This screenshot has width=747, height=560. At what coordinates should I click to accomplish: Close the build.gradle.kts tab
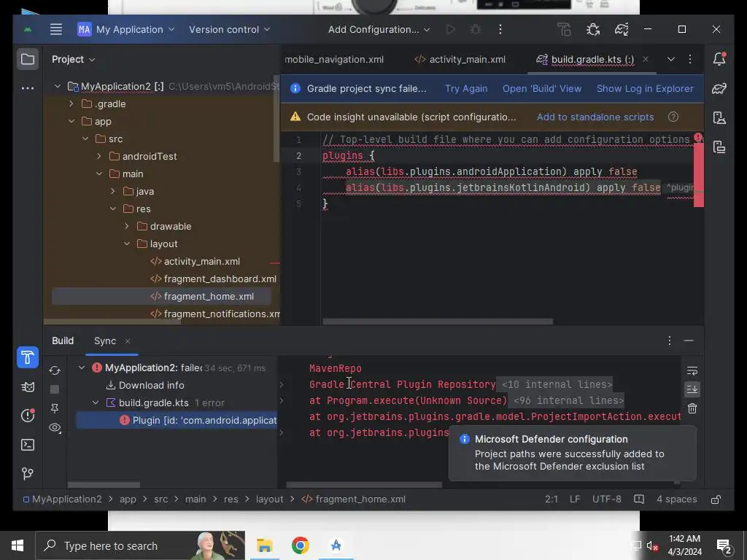[645, 59]
